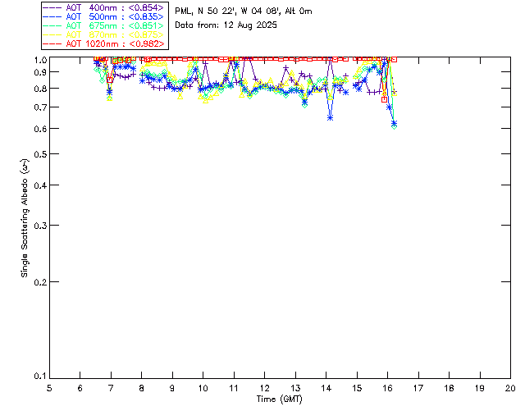The width and height of the screenshot is (525, 420).
Task: Click the purple dashed line sample in legend
Action: (x=52, y=7)
